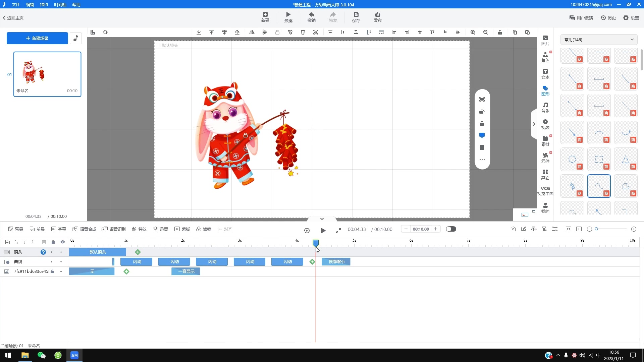This screenshot has width=644, height=362.
Task: Click the background music note button
Action: pos(76,38)
